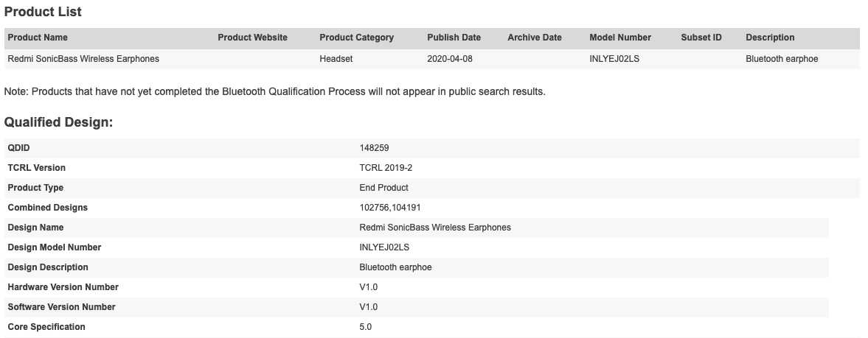The height and width of the screenshot is (338, 868).
Task: Click the End Product type value
Action: (383, 188)
